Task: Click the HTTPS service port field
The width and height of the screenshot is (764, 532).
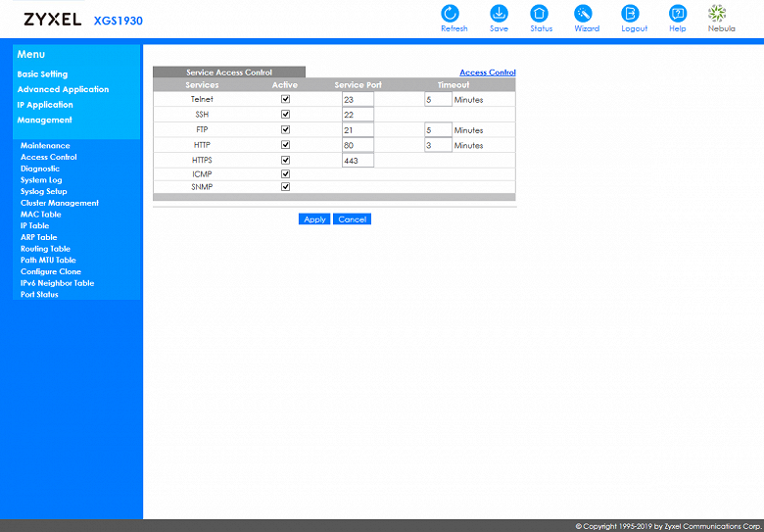Action: 358,160
